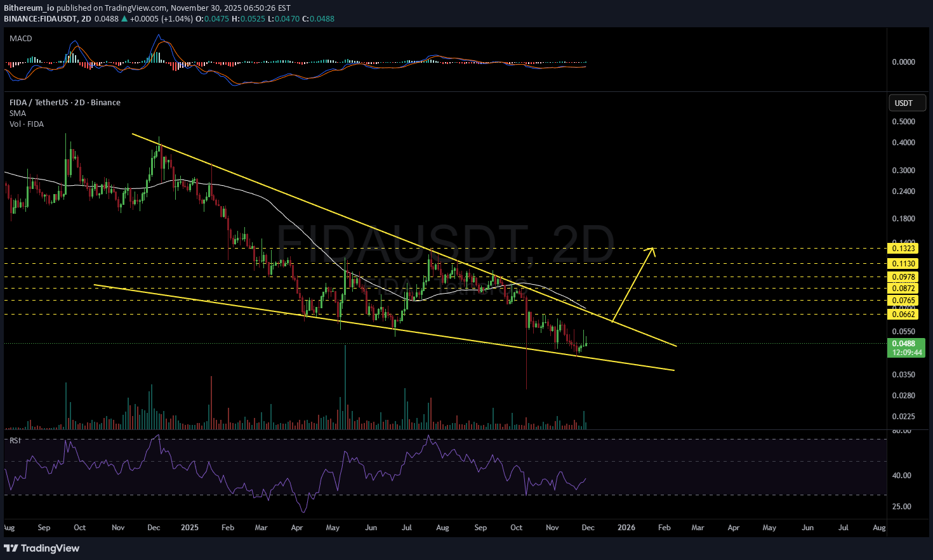Screen dimensions: 933x560
Task: Click the 0.0662 price level label
Action: pyautogui.click(x=903, y=315)
